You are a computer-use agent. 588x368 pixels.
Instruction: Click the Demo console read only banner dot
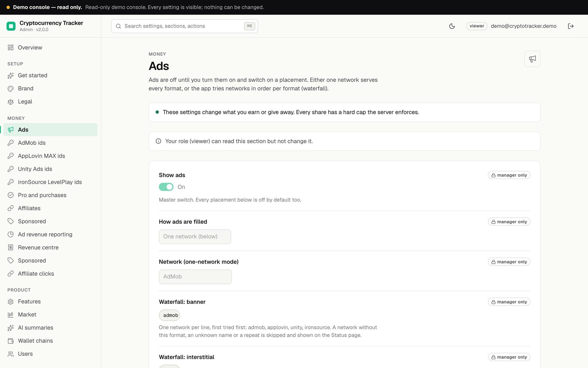8,7
